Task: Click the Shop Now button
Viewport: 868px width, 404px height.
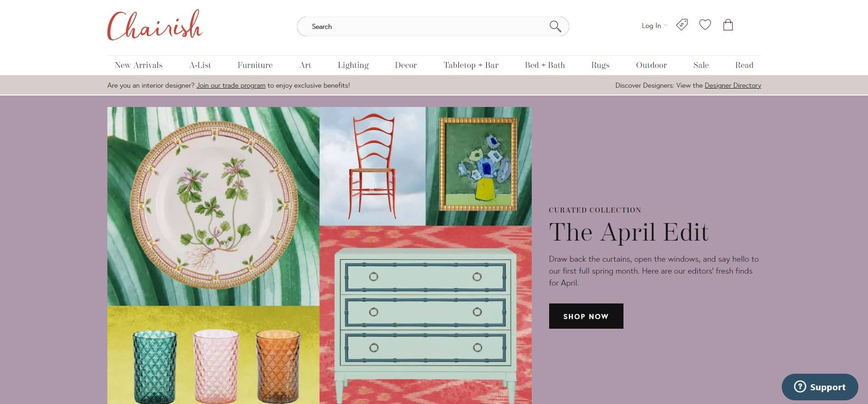Action: pos(586,316)
